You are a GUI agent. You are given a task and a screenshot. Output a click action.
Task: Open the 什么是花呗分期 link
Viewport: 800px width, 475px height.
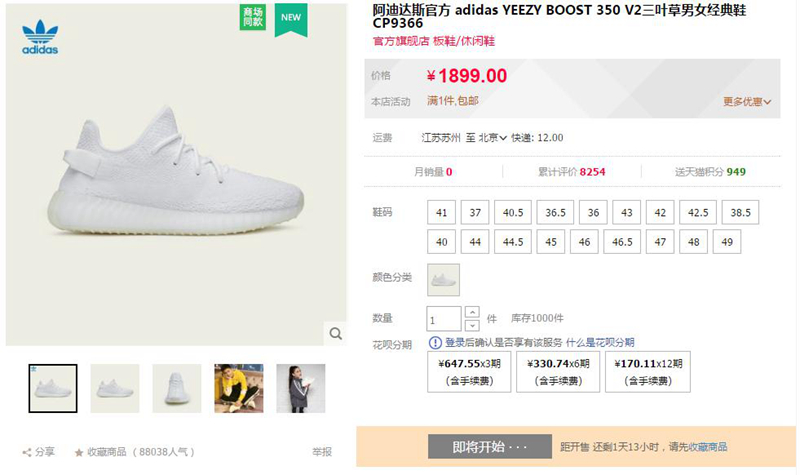pyautogui.click(x=600, y=342)
